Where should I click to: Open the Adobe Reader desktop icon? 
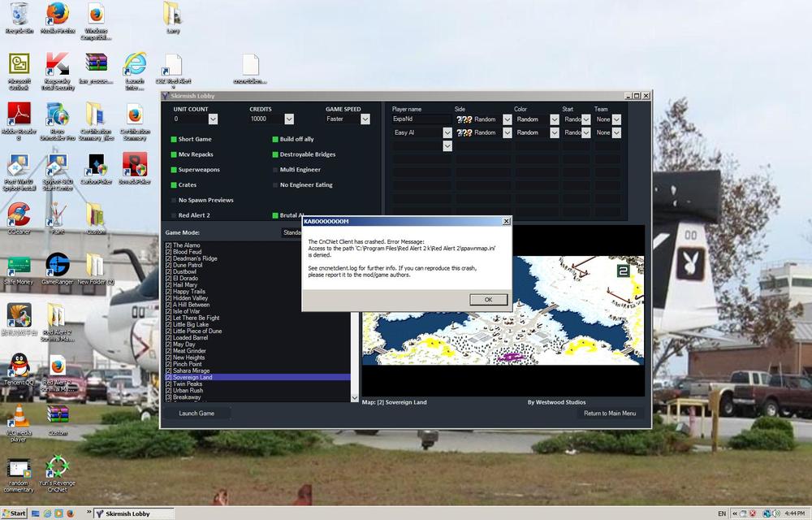point(19,121)
